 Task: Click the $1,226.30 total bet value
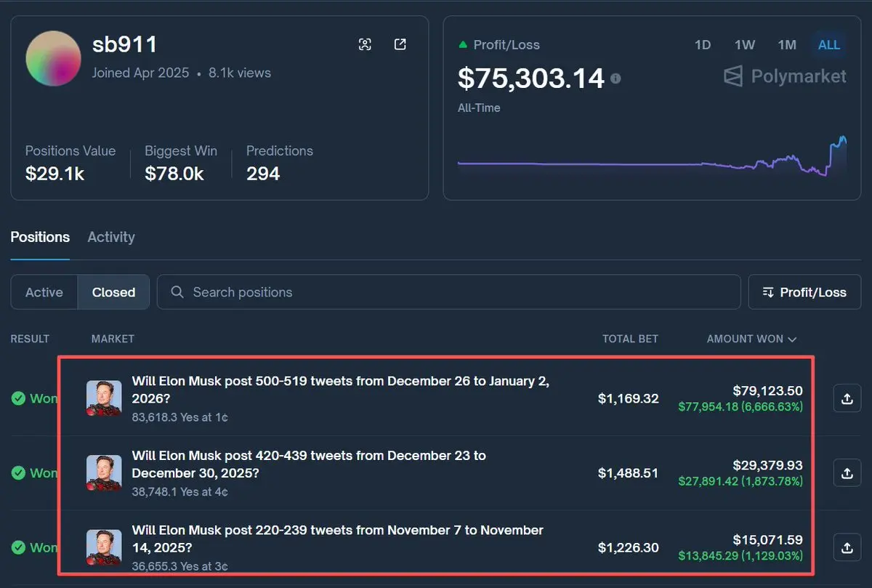click(629, 547)
